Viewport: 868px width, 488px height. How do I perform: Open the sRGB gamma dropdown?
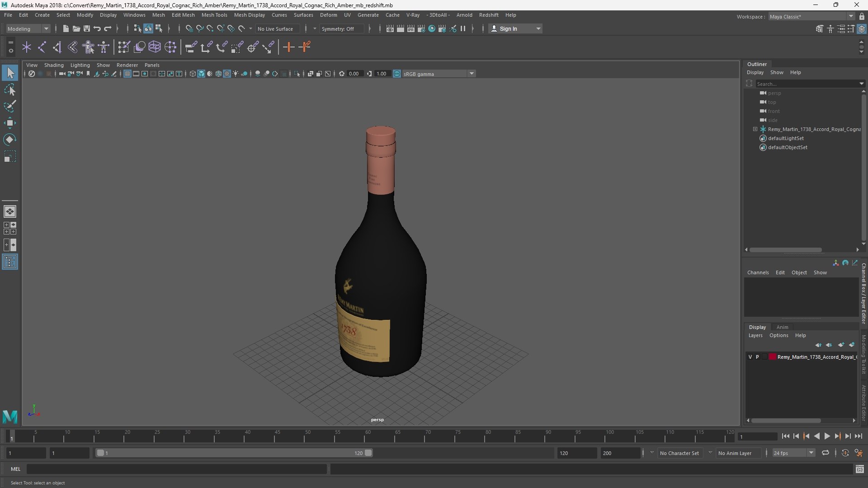[439, 74]
